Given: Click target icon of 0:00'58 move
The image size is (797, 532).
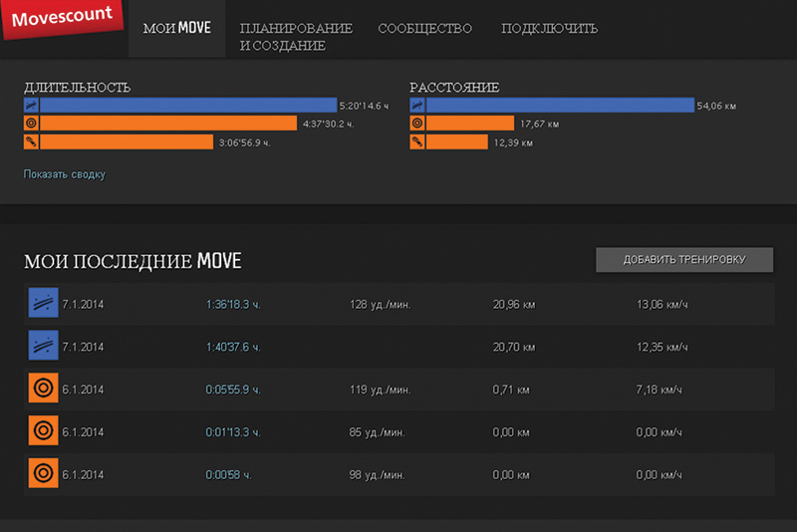Looking at the screenshot, I should [43, 473].
